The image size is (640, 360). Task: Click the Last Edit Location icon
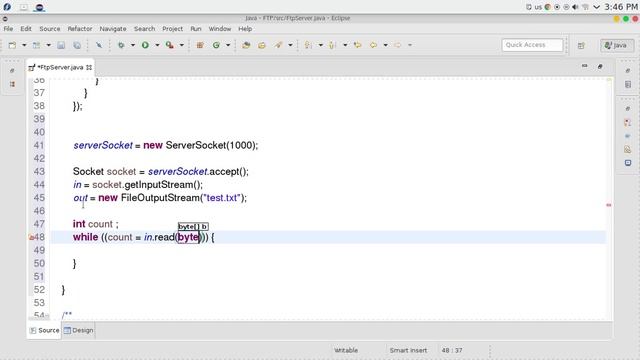pyautogui.click(x=358, y=45)
